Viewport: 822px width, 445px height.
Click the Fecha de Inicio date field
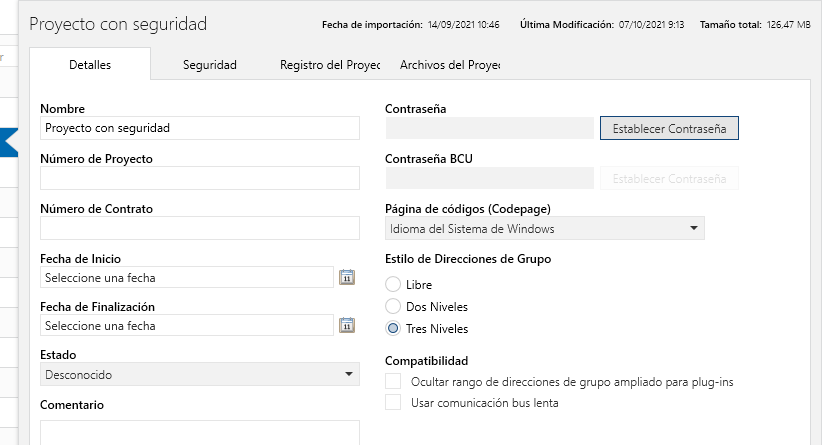pyautogui.click(x=187, y=277)
